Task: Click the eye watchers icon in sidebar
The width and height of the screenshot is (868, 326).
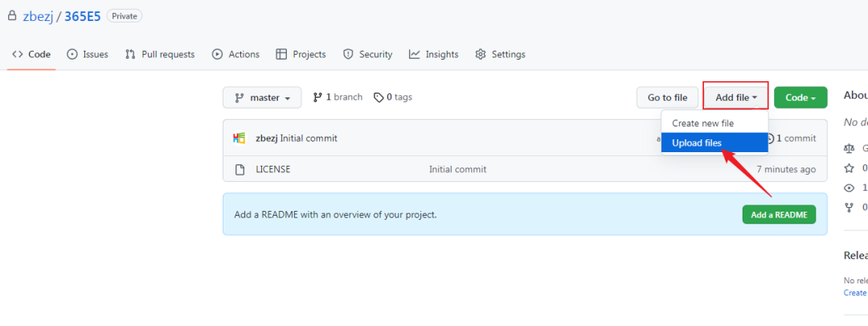Action: click(x=849, y=188)
